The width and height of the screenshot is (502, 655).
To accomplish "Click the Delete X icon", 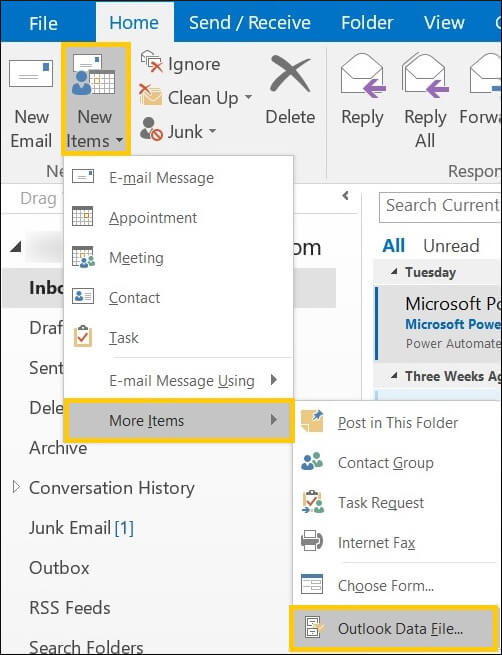I will click(x=290, y=74).
